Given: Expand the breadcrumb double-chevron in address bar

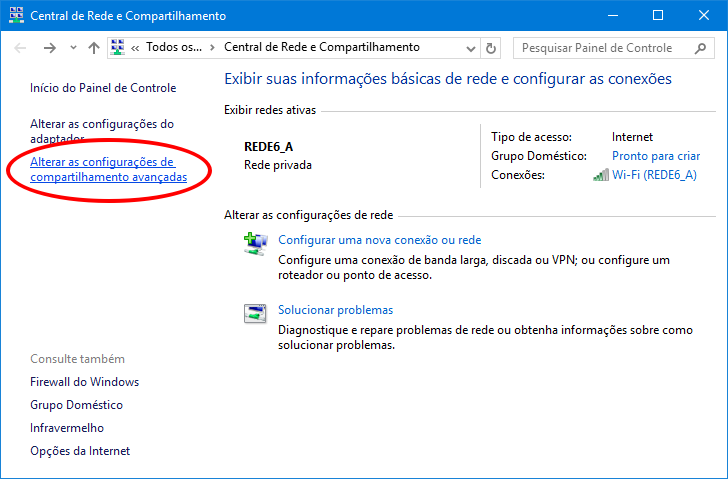Looking at the screenshot, I should pos(134,48).
